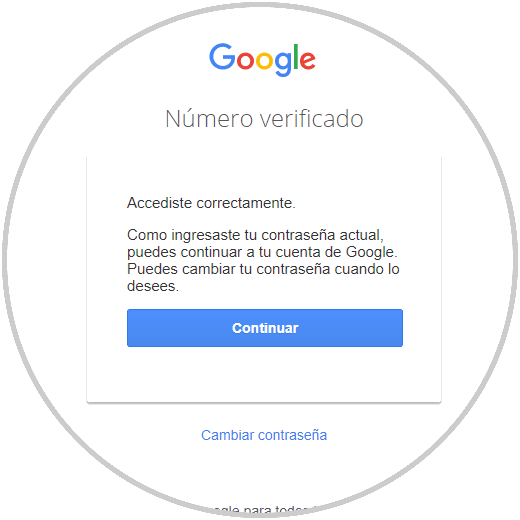The height and width of the screenshot is (520, 520).
Task: Click the red first o in logo
Action: [245, 60]
